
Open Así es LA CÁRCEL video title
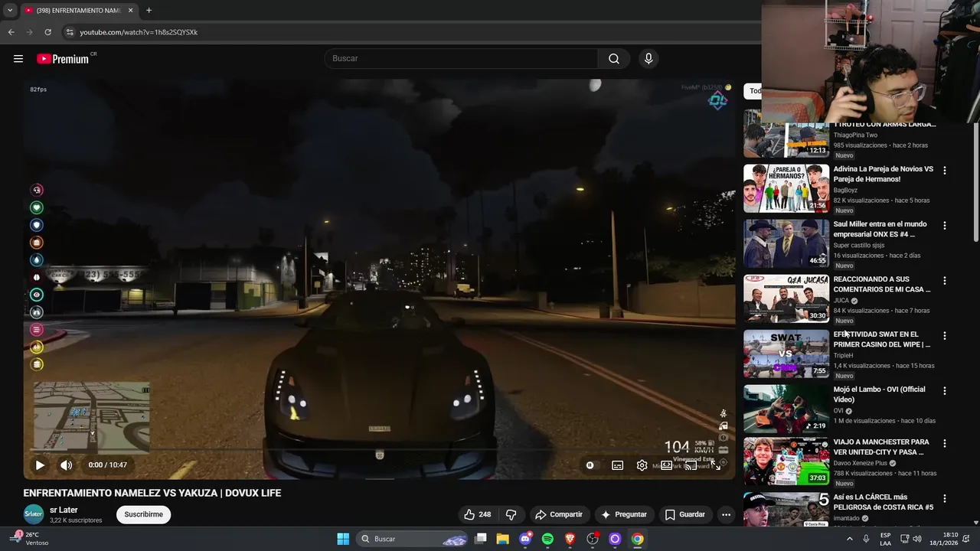pyautogui.click(x=884, y=502)
